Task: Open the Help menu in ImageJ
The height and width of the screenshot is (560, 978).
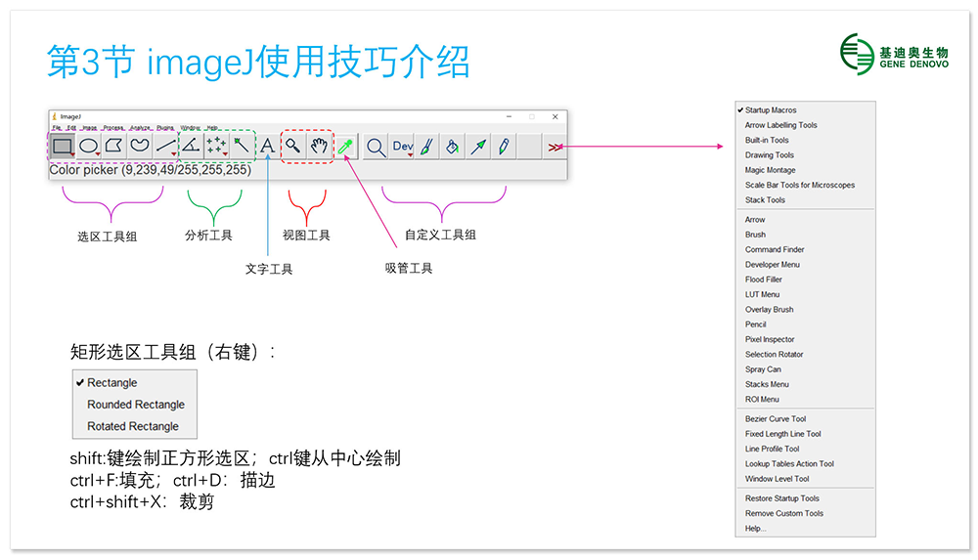Action: click(212, 127)
